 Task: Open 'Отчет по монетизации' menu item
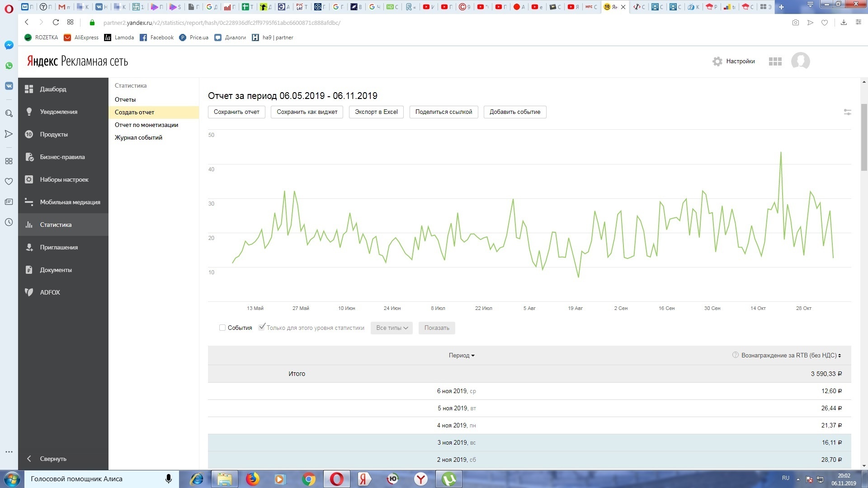146,125
